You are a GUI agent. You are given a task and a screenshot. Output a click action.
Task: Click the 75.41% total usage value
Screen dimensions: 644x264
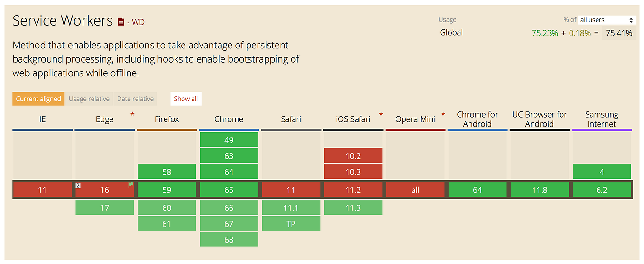point(618,33)
